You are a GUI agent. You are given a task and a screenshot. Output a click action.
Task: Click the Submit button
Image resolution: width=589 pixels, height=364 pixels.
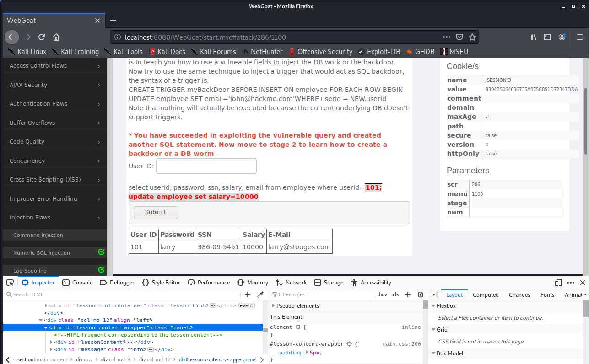click(156, 212)
